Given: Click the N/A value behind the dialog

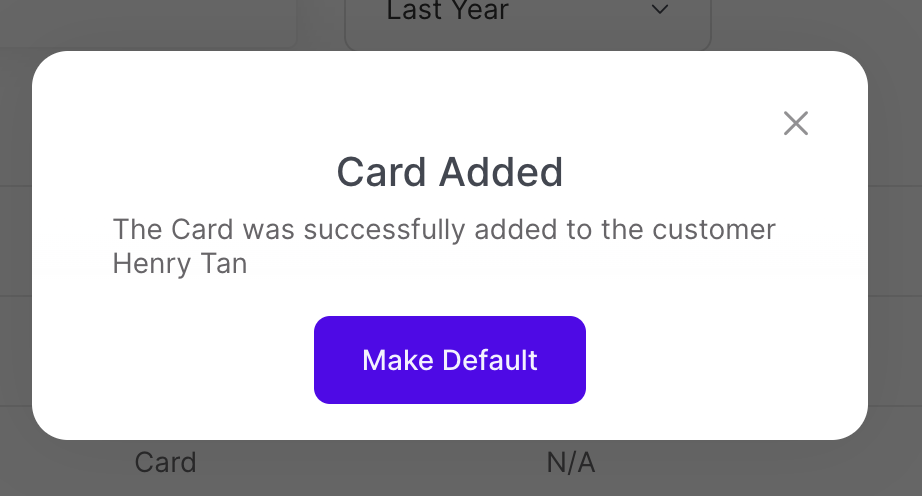Looking at the screenshot, I should pyautogui.click(x=571, y=463).
